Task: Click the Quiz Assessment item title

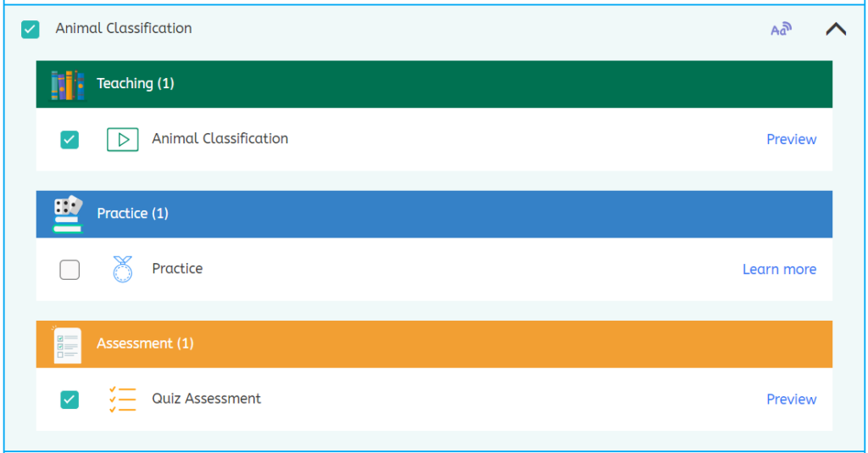Action: pyautogui.click(x=206, y=399)
